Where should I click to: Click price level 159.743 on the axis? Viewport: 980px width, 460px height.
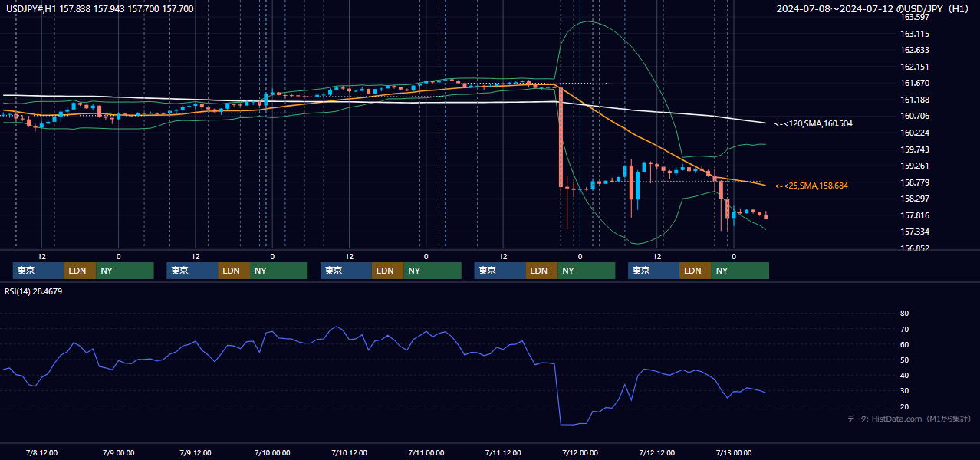[915, 149]
